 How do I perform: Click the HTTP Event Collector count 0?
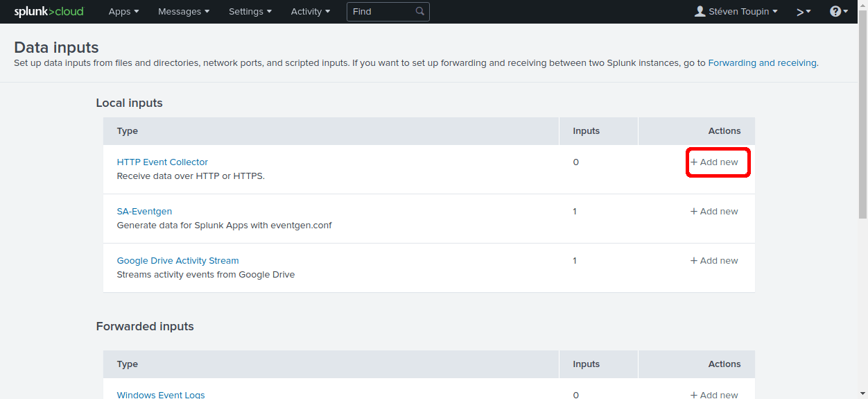575,162
